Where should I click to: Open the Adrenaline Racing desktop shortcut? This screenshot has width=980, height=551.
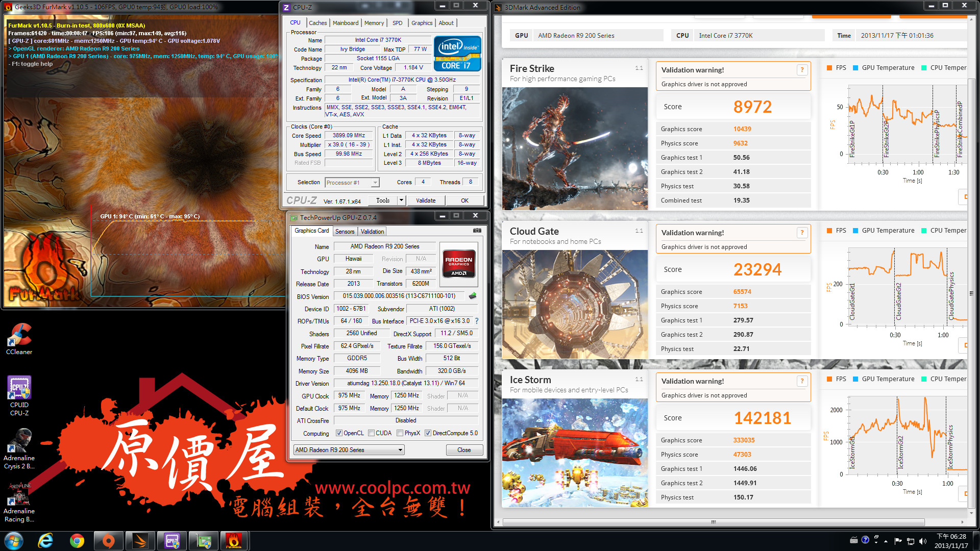pyautogui.click(x=19, y=503)
